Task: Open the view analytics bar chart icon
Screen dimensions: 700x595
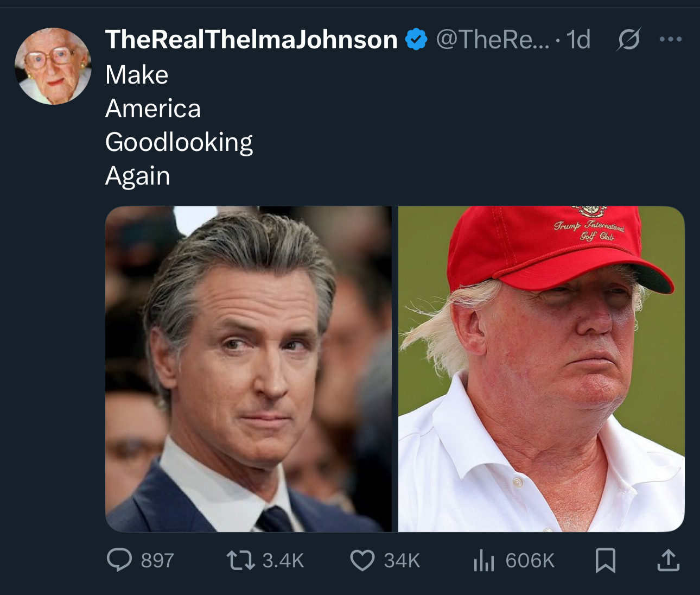Action: [x=484, y=560]
